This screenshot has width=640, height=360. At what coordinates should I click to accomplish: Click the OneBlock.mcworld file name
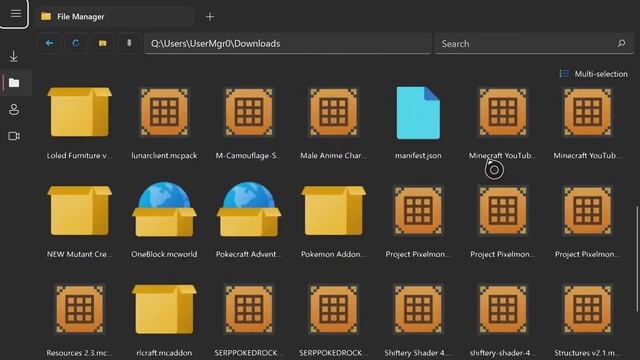164,254
